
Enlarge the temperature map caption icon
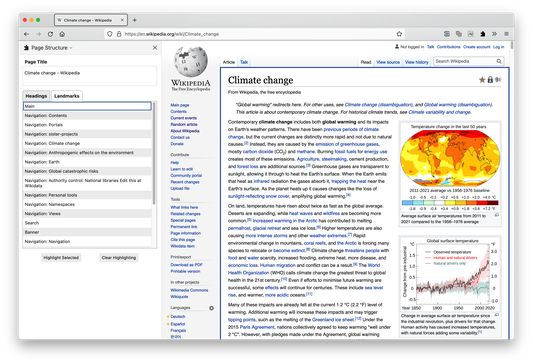497,215
